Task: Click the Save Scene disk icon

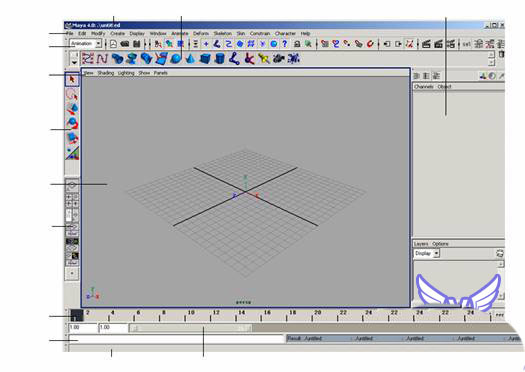Action: click(136, 44)
